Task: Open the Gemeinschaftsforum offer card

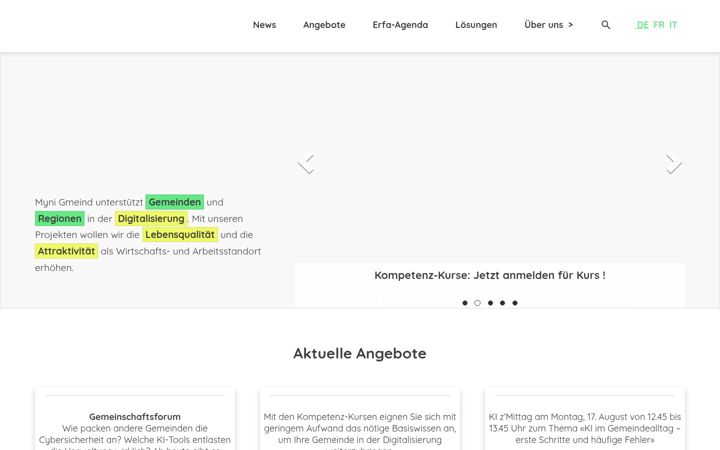Action: [x=135, y=419]
